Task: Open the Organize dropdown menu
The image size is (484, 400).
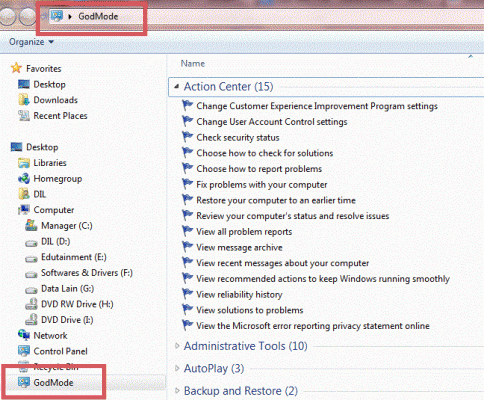Action: coord(31,42)
